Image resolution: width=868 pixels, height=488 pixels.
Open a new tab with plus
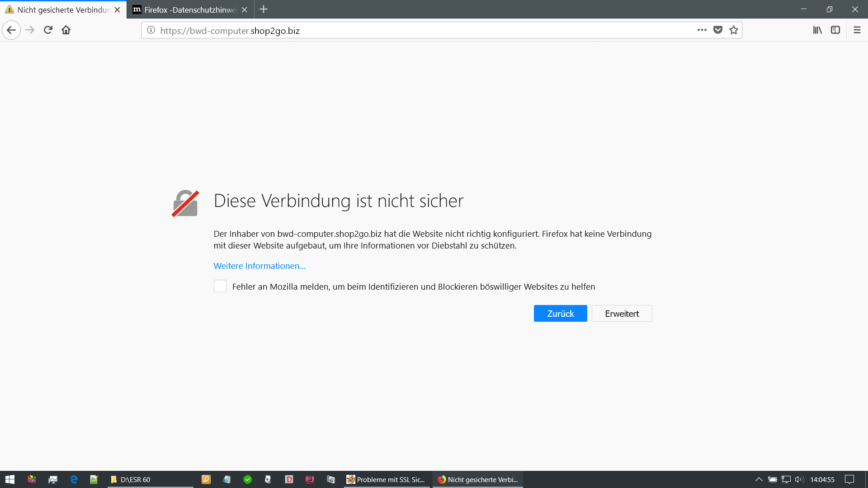click(x=264, y=9)
